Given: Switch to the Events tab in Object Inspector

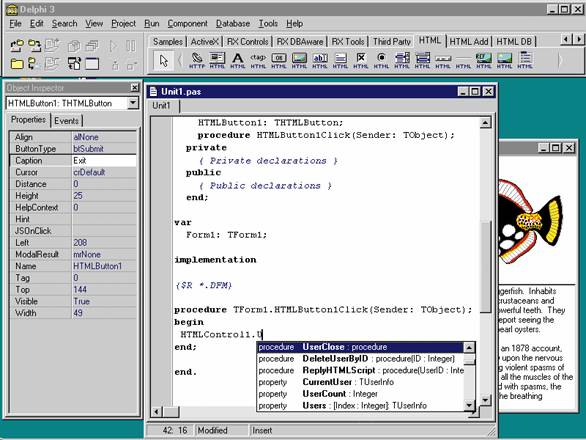Looking at the screenshot, I should pos(67,121).
